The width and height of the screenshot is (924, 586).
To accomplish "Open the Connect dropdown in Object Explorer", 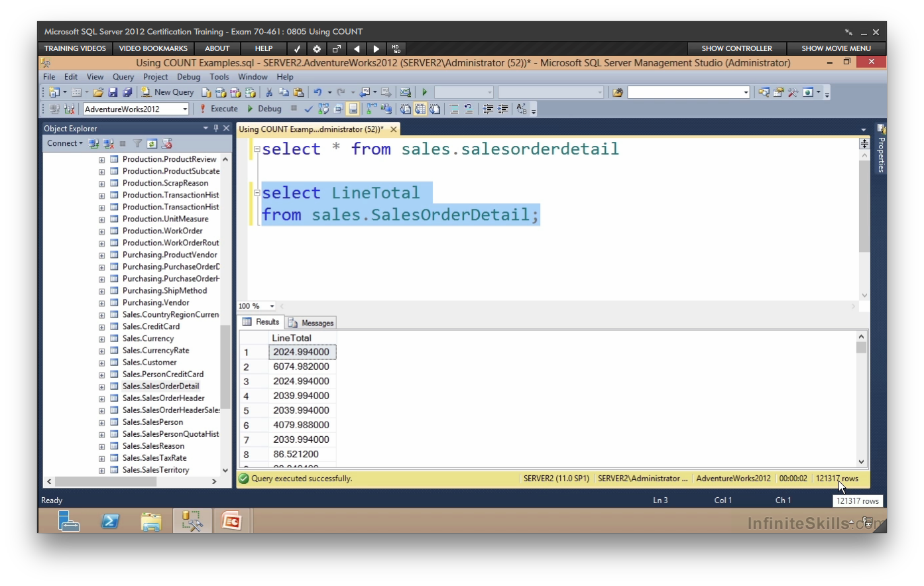I will coord(65,143).
